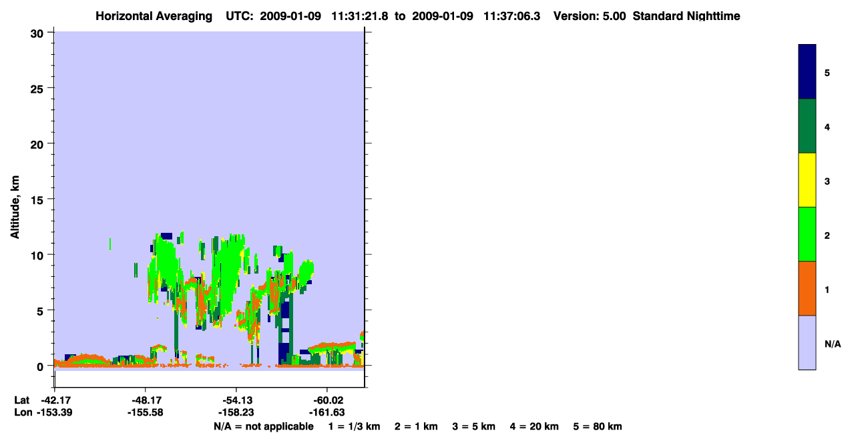Screen dimensions: 868x445
Task: Click the 'Lat' row label
Action: click(x=21, y=400)
